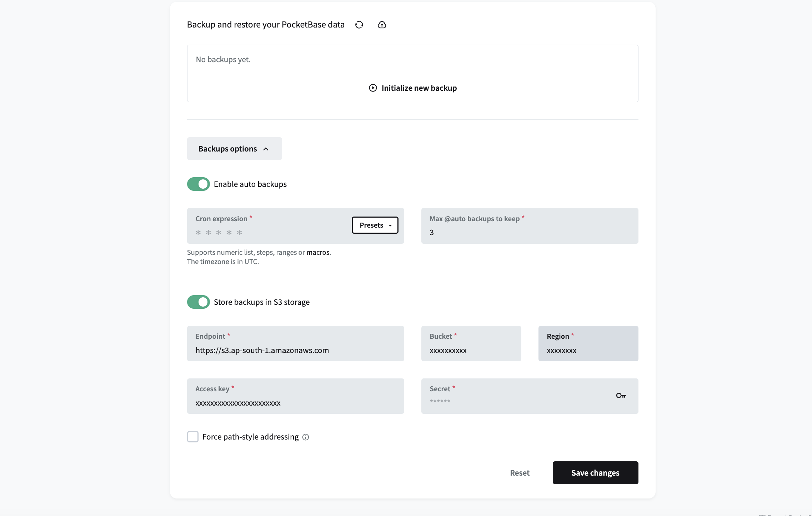Click the Initialize new backup button
The width and height of the screenshot is (812, 516).
point(412,87)
